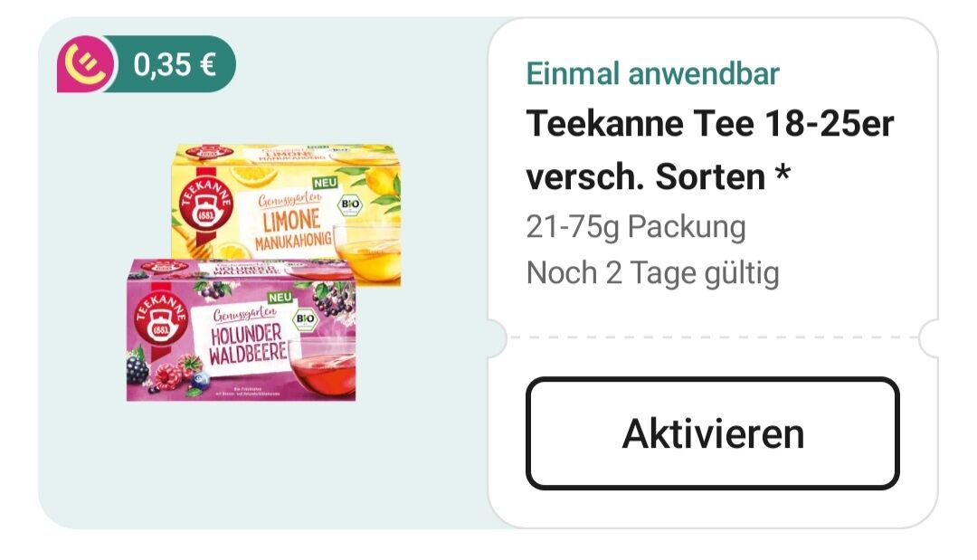Screen dimensions: 977x560
Task: Tap the yellow tea glass on Limone box
Action: pos(367,253)
